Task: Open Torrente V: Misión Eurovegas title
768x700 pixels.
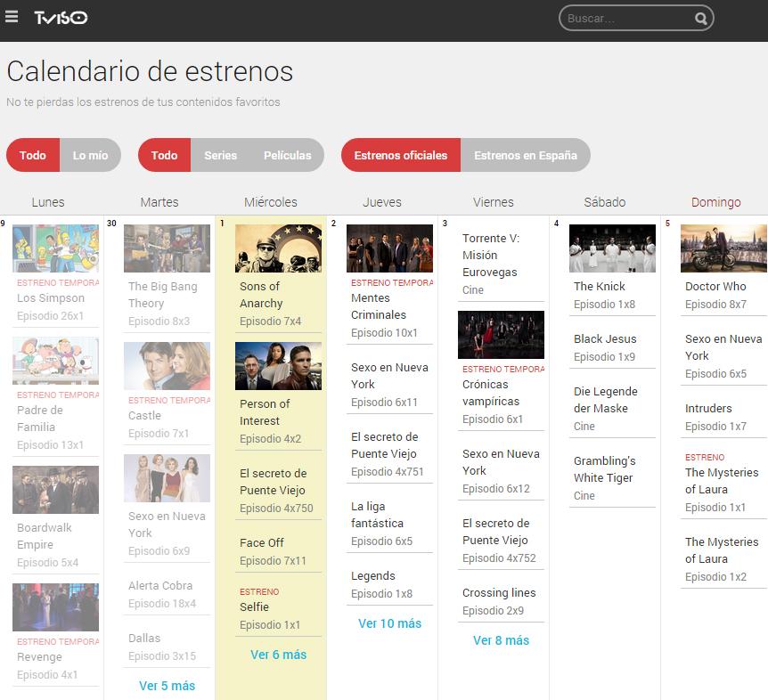Action: click(x=491, y=255)
